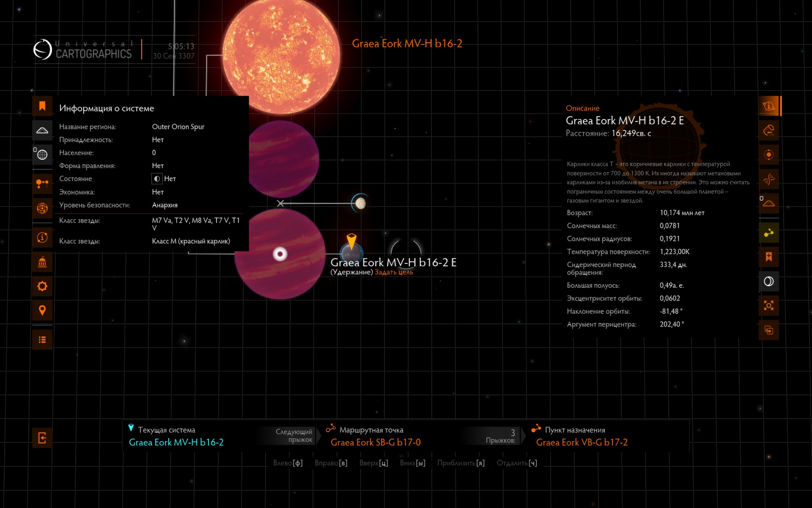Click the 'Приблизить [я]' zoom-in hint
The image size is (812, 508).
pyautogui.click(x=461, y=463)
